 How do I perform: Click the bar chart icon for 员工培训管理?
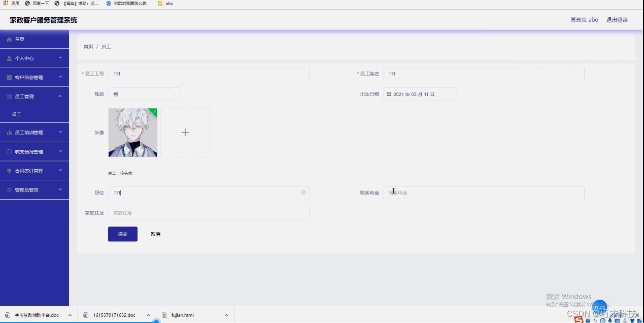click(9, 133)
